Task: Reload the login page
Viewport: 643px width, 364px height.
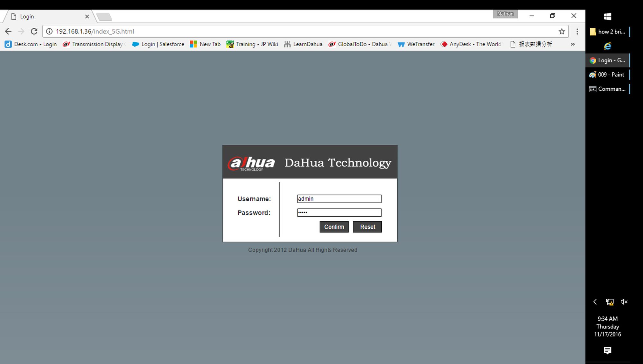Action: 34,31
